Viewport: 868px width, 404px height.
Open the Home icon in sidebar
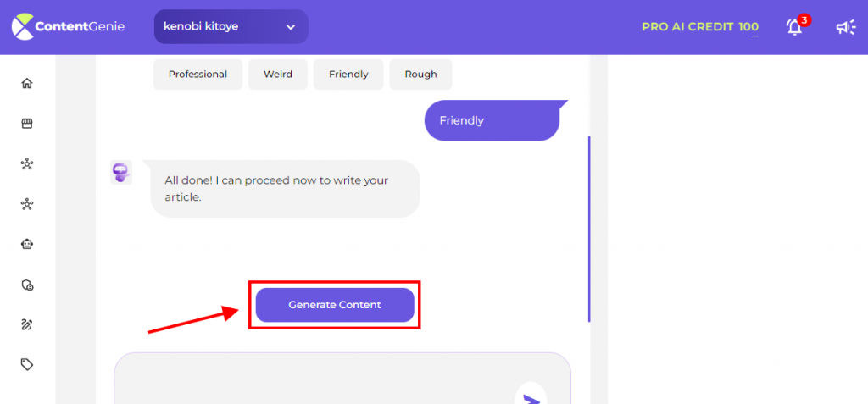(26, 84)
